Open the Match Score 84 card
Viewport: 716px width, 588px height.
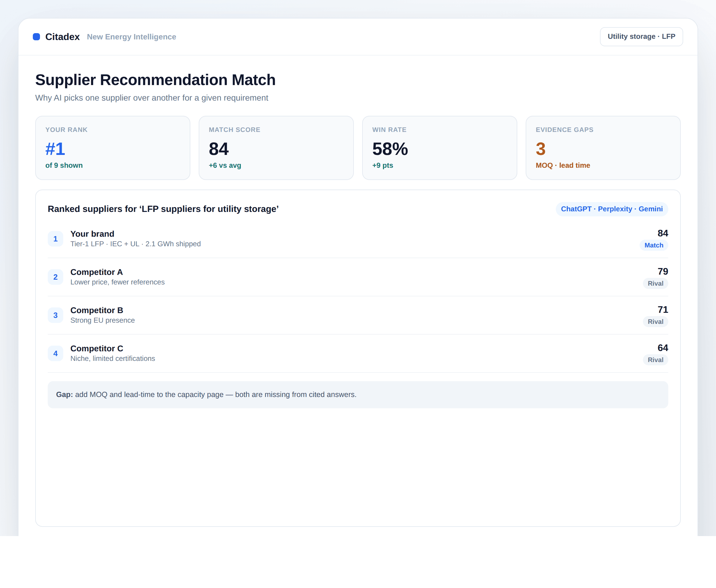[x=276, y=148]
